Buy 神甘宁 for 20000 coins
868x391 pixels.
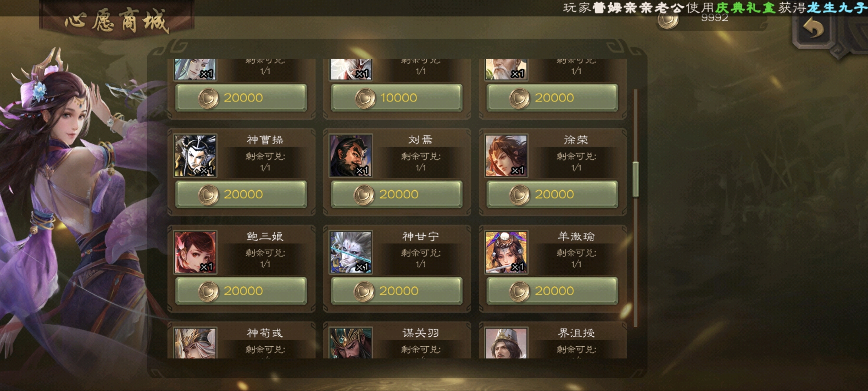[x=397, y=291]
